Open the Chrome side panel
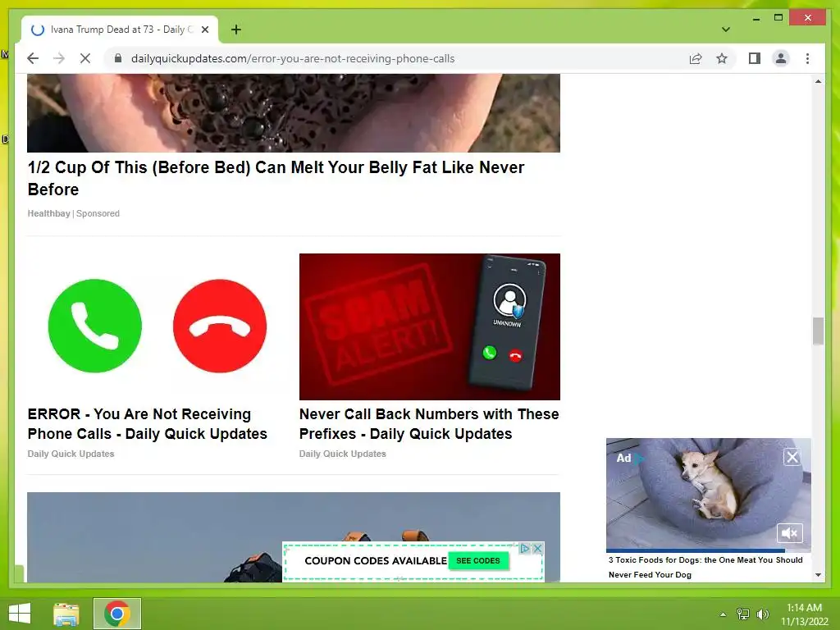840x630 pixels. [755, 58]
